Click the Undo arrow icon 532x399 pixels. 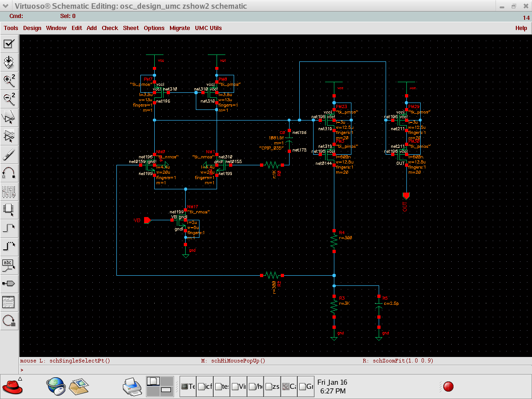(9, 173)
